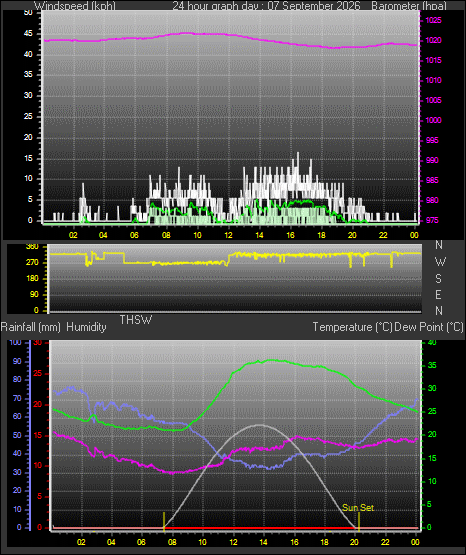Screen dimensions: 466x555
Task: Click the yellow sunrise marker line
Action: coord(164,521)
